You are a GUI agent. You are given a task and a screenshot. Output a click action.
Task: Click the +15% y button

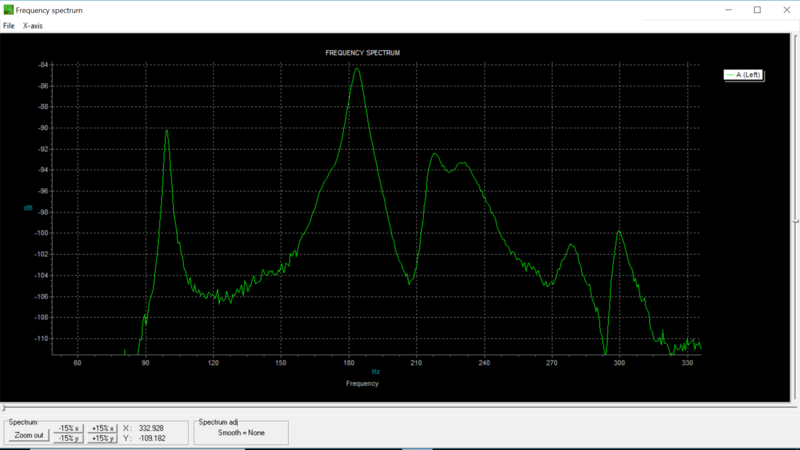(x=103, y=438)
